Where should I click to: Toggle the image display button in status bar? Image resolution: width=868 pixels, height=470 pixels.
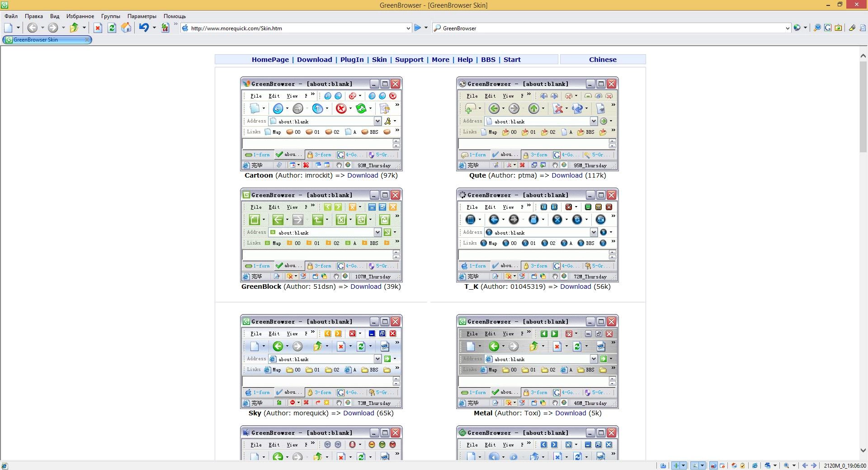click(695, 465)
